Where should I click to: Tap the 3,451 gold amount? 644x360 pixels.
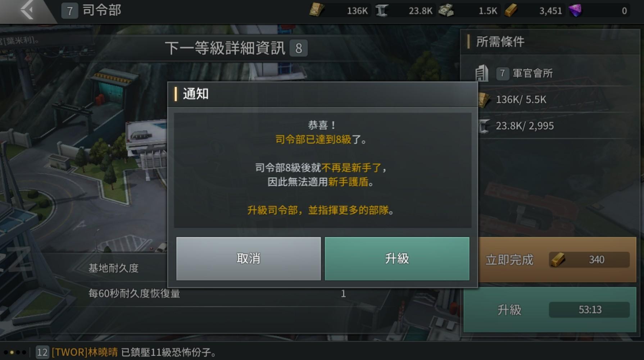coord(550,11)
